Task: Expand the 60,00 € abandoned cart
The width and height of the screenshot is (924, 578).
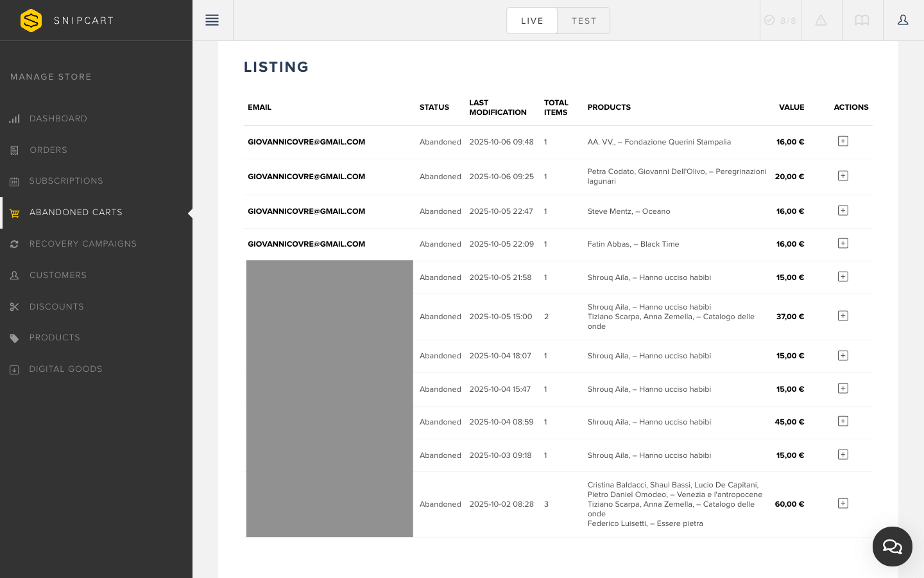Action: click(x=843, y=504)
